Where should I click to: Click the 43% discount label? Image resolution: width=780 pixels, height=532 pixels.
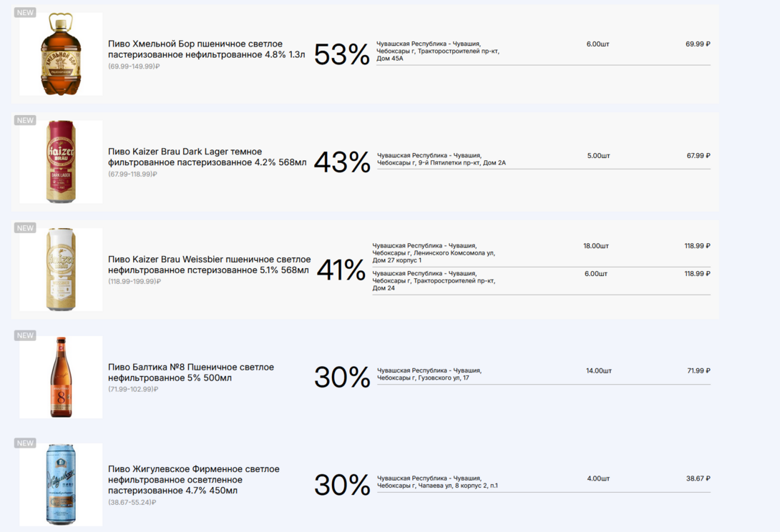tap(342, 162)
